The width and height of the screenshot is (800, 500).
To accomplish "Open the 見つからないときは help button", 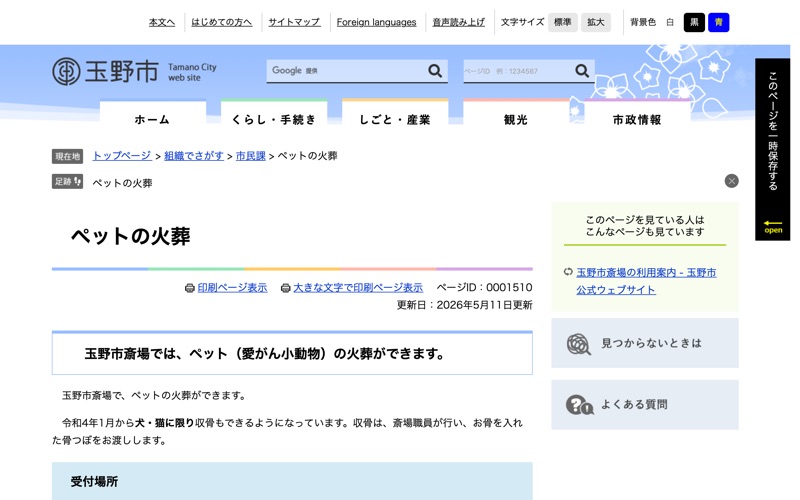I will coord(645,343).
